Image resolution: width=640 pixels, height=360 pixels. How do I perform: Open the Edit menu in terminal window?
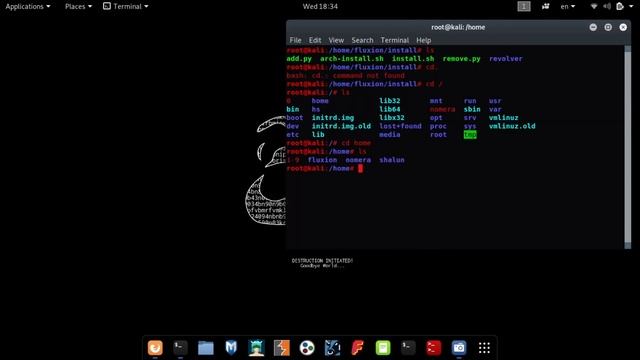315,40
